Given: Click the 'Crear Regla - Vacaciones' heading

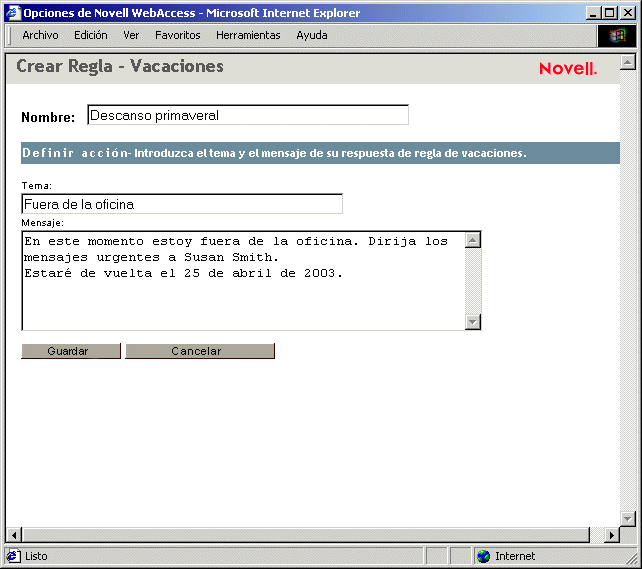Looking at the screenshot, I should 120,67.
